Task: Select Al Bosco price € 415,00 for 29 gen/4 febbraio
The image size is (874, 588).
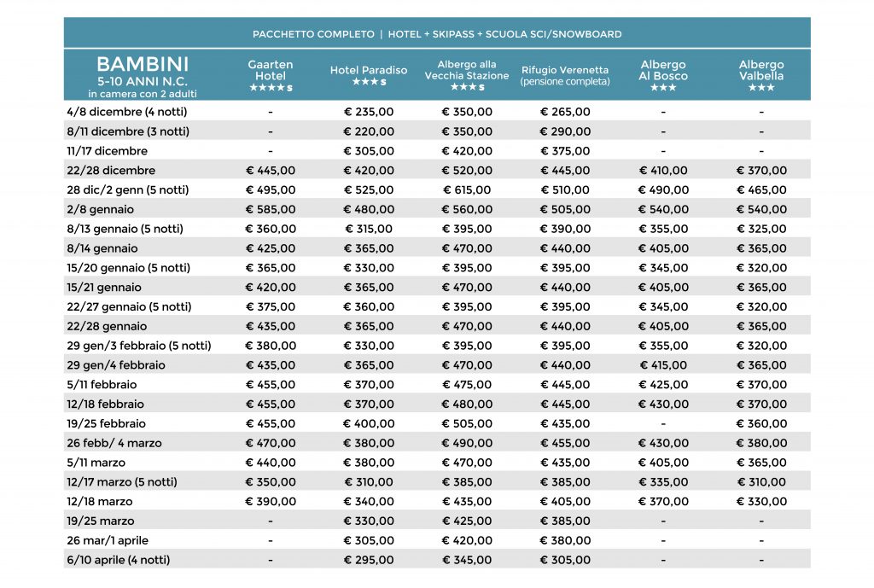Action: pyautogui.click(x=663, y=365)
